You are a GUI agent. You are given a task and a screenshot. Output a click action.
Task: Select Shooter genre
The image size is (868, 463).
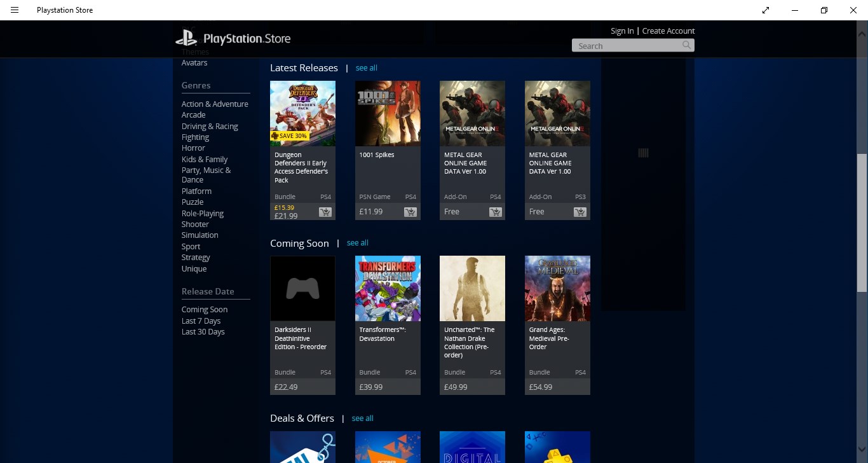point(195,224)
